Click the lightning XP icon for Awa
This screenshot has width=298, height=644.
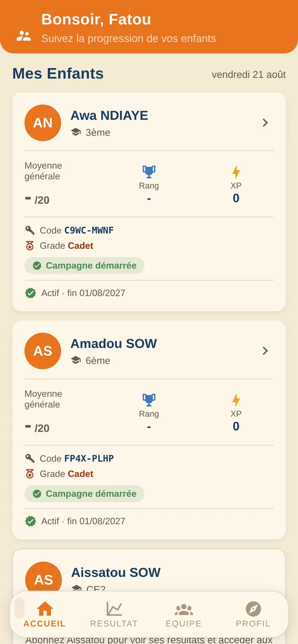[236, 172]
